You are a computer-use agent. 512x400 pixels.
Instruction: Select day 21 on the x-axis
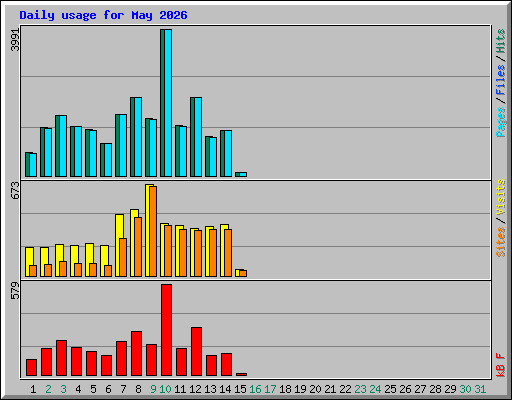coord(330,389)
